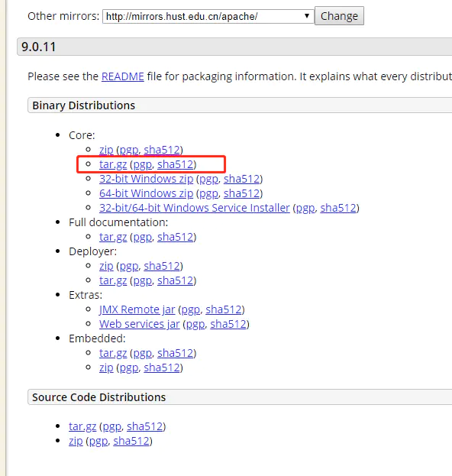Click the 9.0.11 version heading
This screenshot has width=452, height=476.
(38, 47)
